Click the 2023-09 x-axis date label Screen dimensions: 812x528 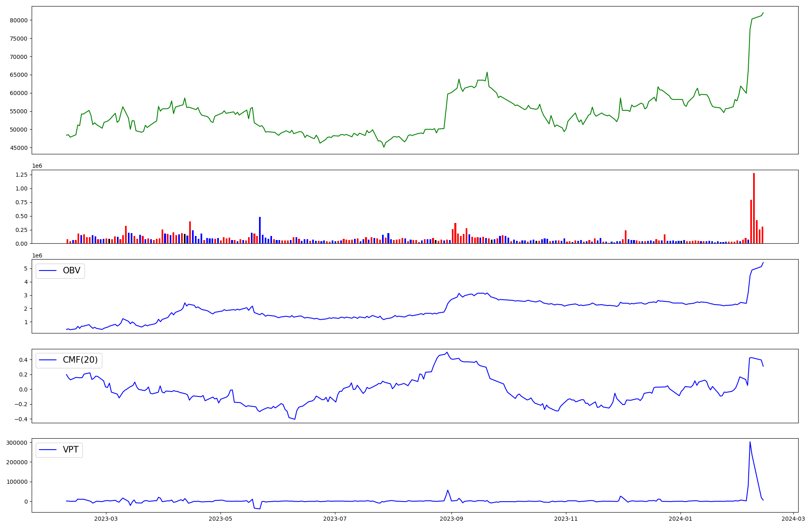pyautogui.click(x=451, y=519)
